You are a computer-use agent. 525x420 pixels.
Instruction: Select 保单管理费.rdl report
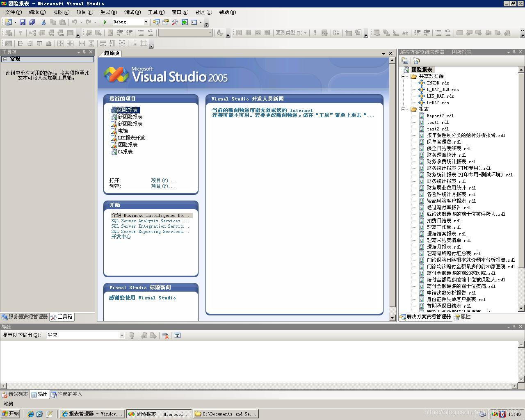click(444, 142)
